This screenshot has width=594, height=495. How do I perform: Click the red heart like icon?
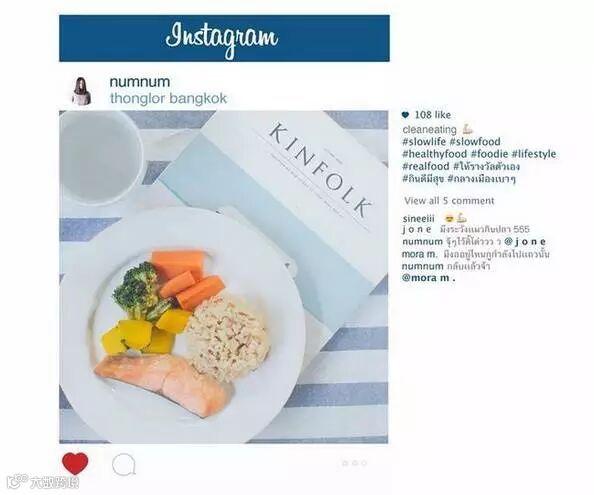pyautogui.click(x=75, y=463)
